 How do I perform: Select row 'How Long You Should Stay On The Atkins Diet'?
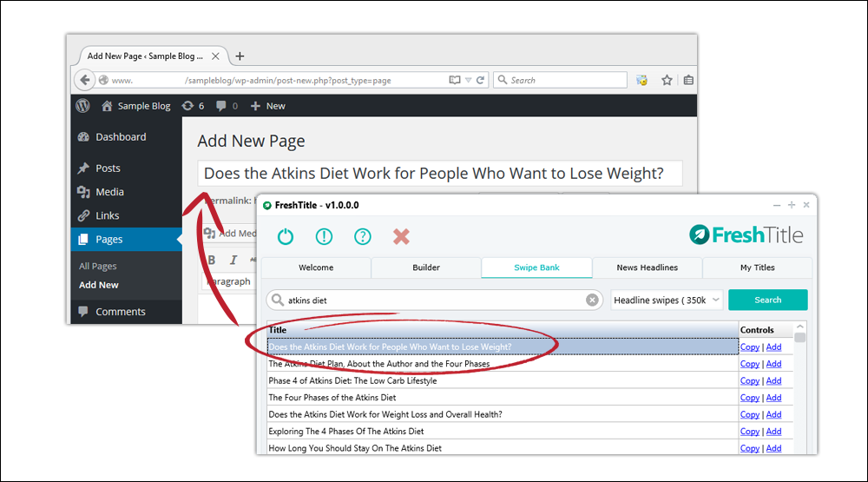tap(503, 447)
